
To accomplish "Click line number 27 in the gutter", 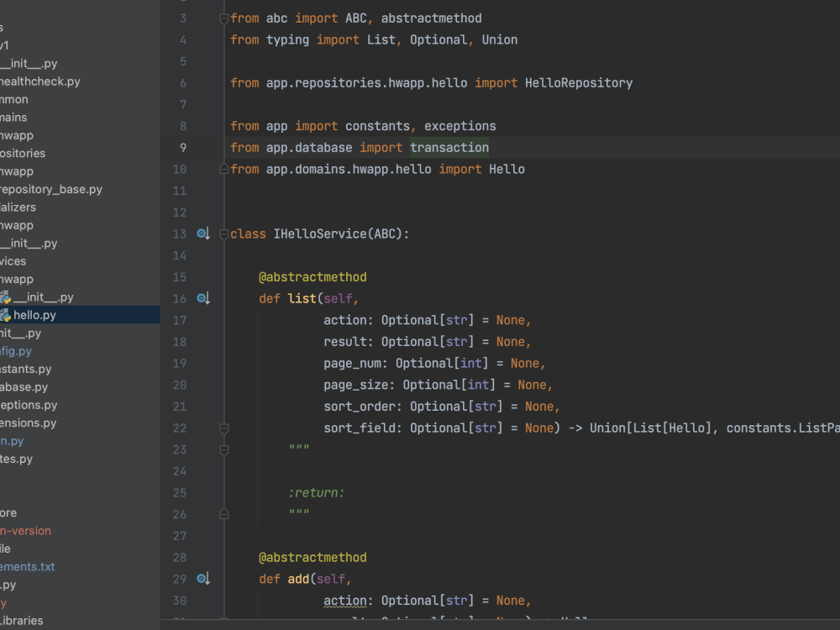I will (180, 536).
